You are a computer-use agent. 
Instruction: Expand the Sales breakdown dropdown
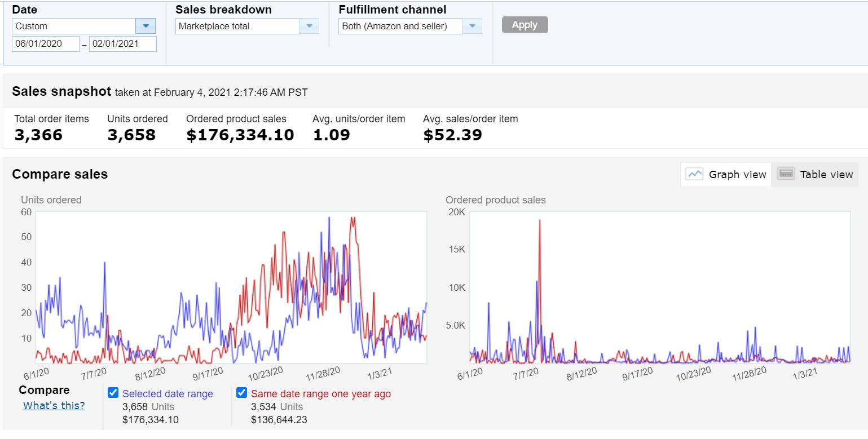pyautogui.click(x=309, y=26)
